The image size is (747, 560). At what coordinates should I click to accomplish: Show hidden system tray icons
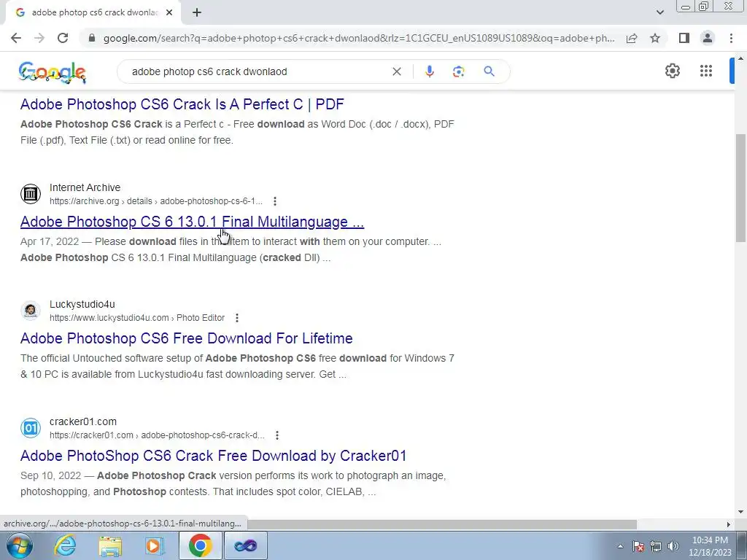[620, 546]
